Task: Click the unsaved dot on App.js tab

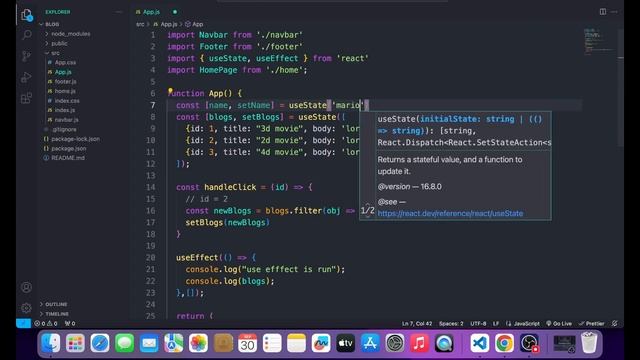Action: 175,12
